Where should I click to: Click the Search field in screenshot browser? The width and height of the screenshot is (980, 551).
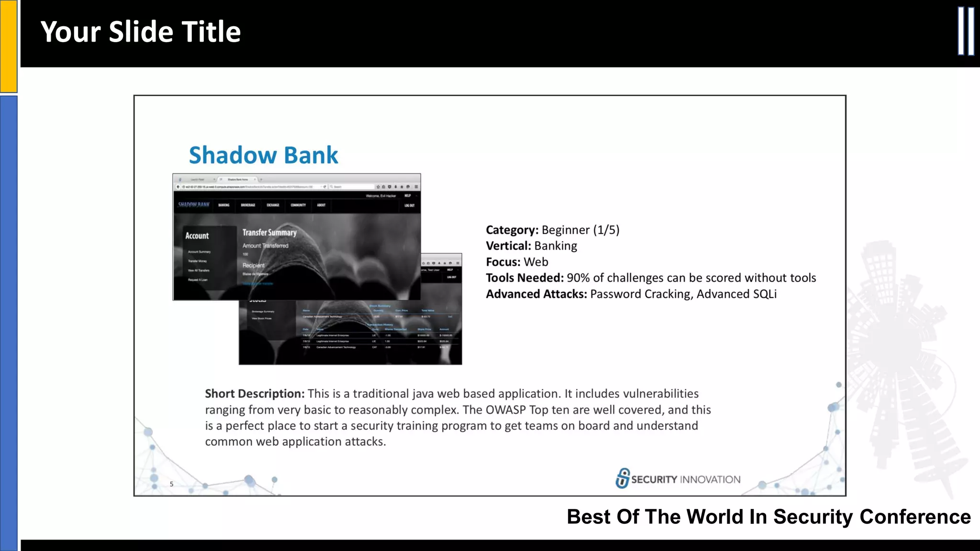352,187
